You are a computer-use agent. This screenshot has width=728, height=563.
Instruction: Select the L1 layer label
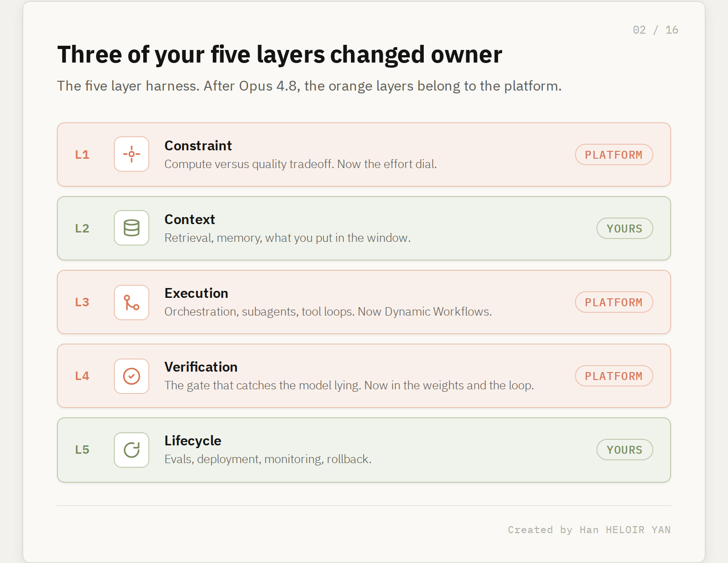(x=82, y=155)
